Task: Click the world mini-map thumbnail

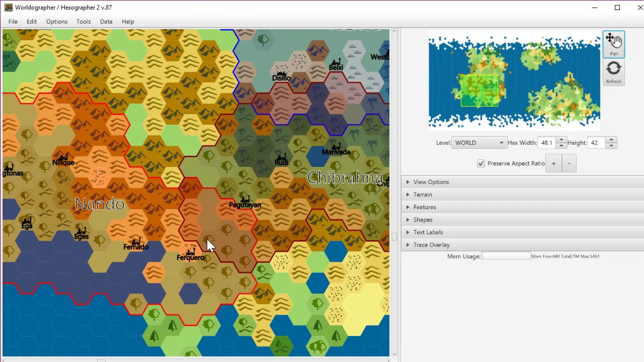Action: (514, 81)
